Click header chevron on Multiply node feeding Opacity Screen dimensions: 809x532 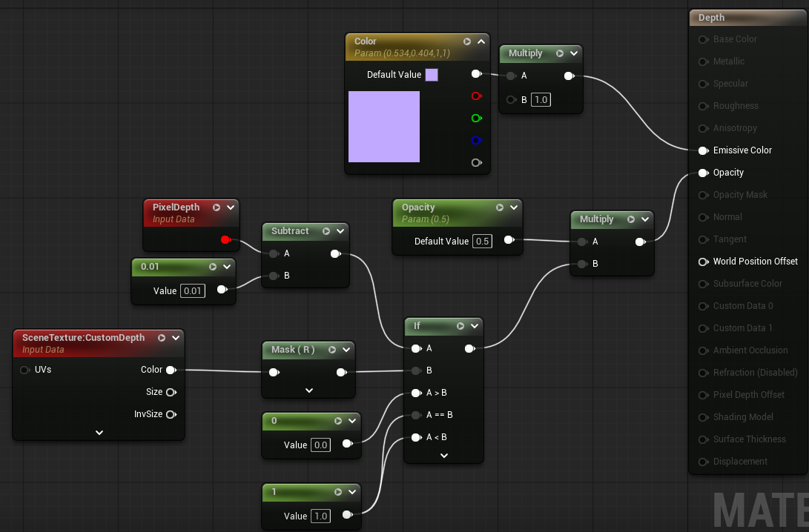(645, 219)
